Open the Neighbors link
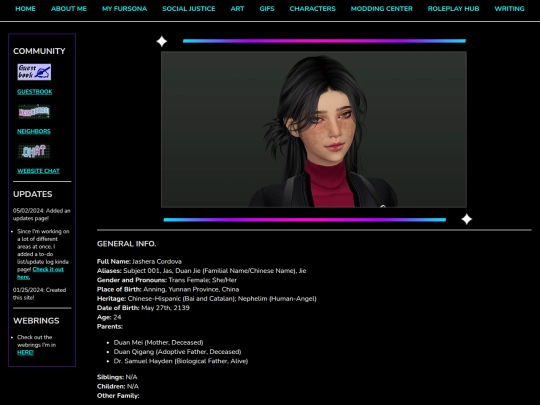Screen dimensions: 540x405 [34, 131]
